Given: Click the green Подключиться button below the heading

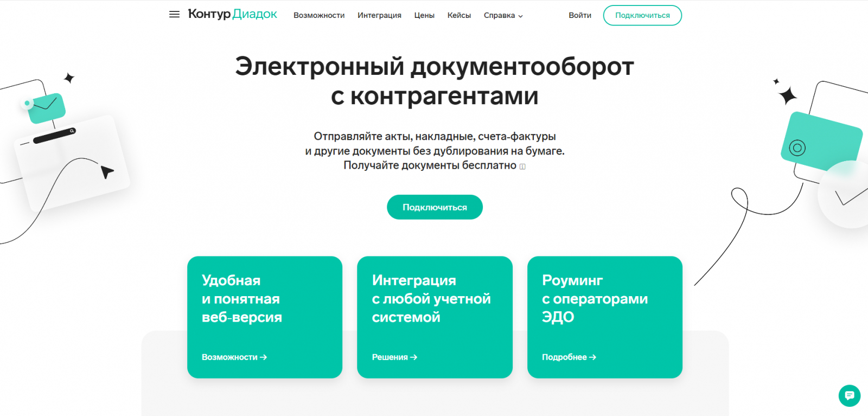Looking at the screenshot, I should pos(435,207).
